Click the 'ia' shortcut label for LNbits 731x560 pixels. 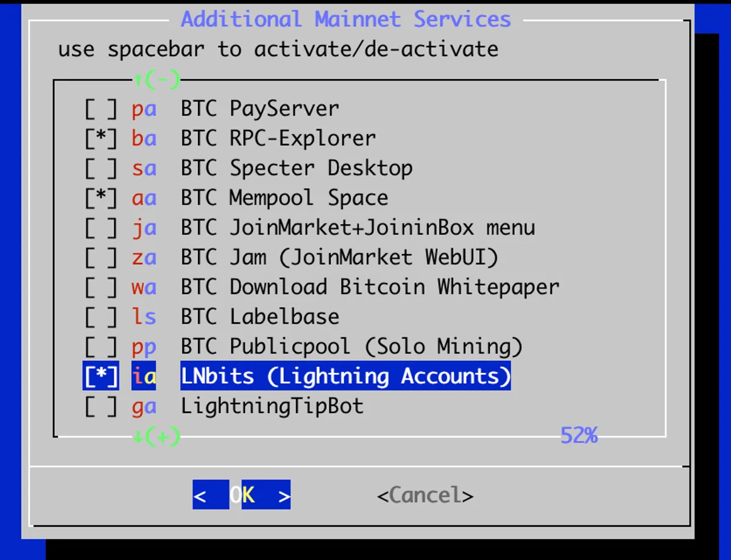[143, 376]
